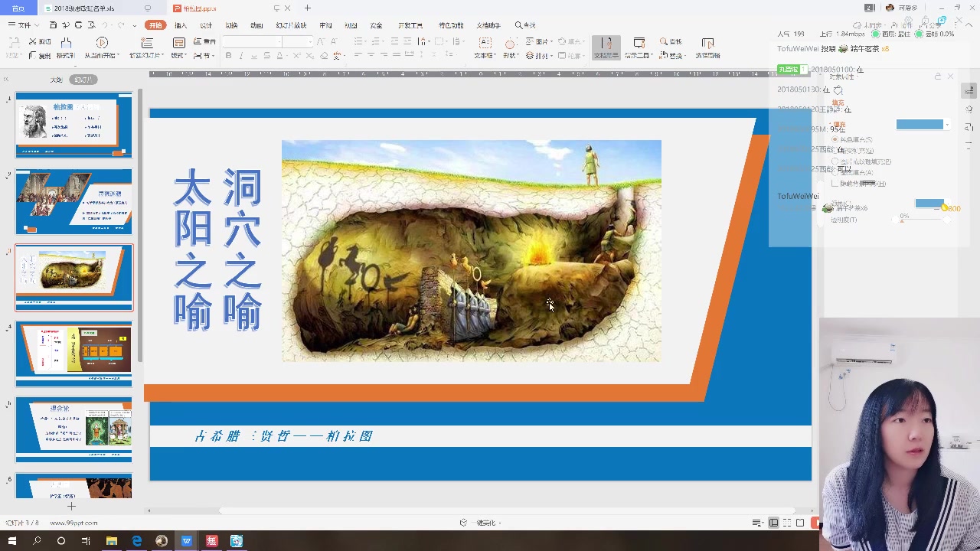Select the cave allegory picture on slide

[x=471, y=250]
